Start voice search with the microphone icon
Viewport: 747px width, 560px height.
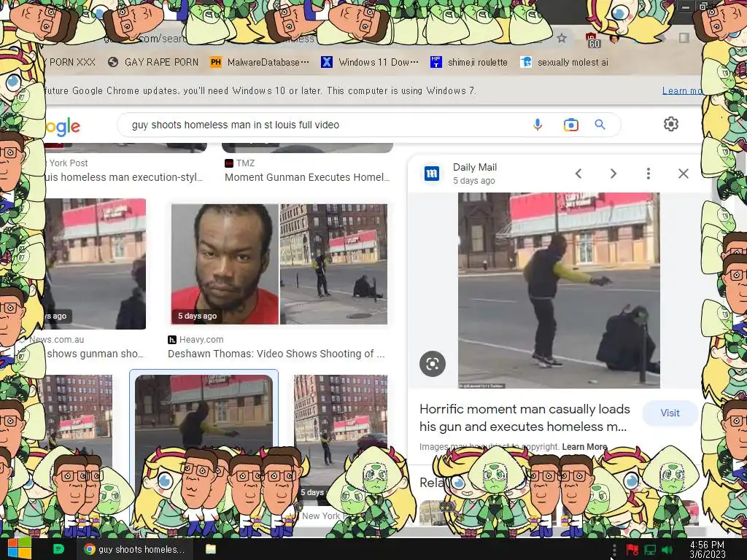point(538,125)
